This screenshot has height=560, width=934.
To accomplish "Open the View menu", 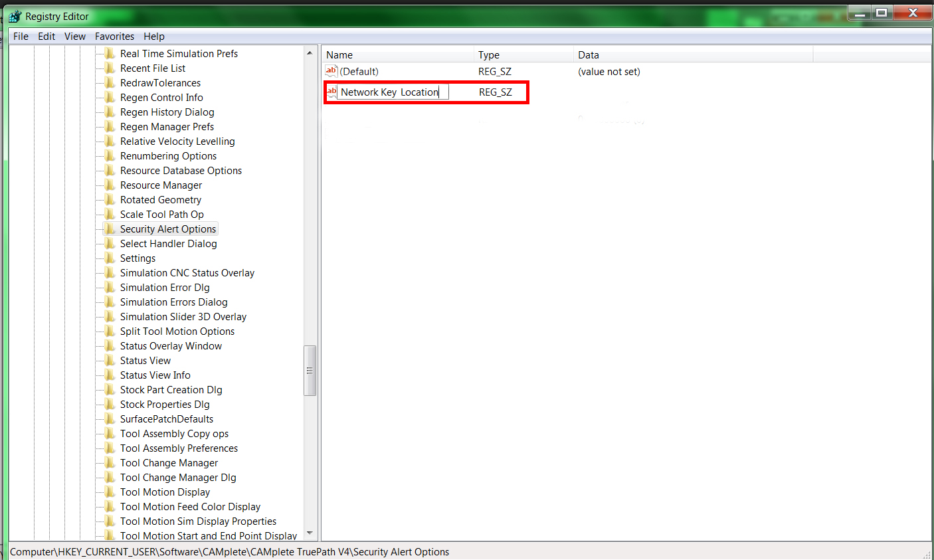I will 75,37.
